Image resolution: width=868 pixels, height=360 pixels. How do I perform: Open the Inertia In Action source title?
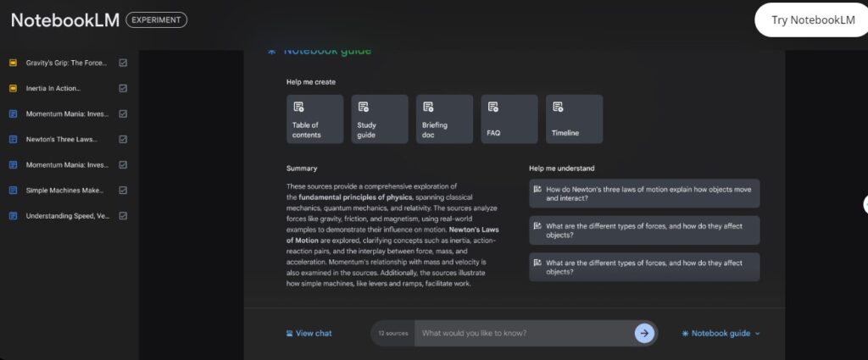tap(53, 88)
